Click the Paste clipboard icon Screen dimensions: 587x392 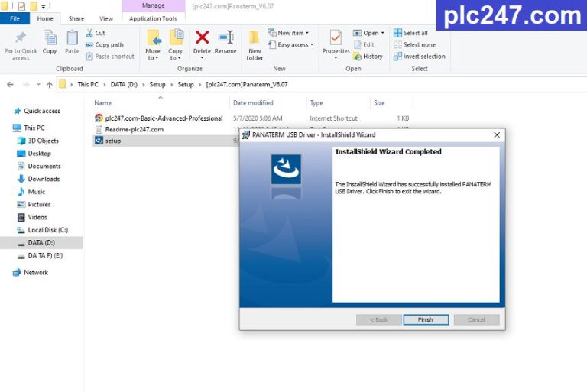[72, 37]
